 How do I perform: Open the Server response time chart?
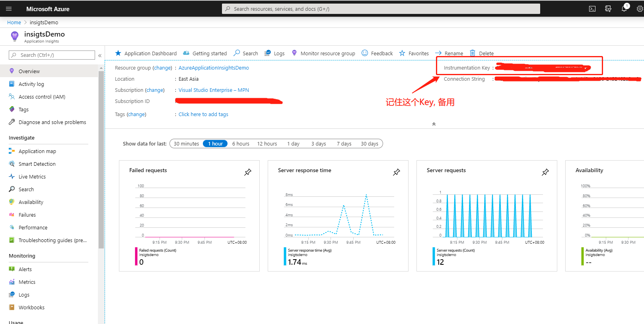coord(338,216)
